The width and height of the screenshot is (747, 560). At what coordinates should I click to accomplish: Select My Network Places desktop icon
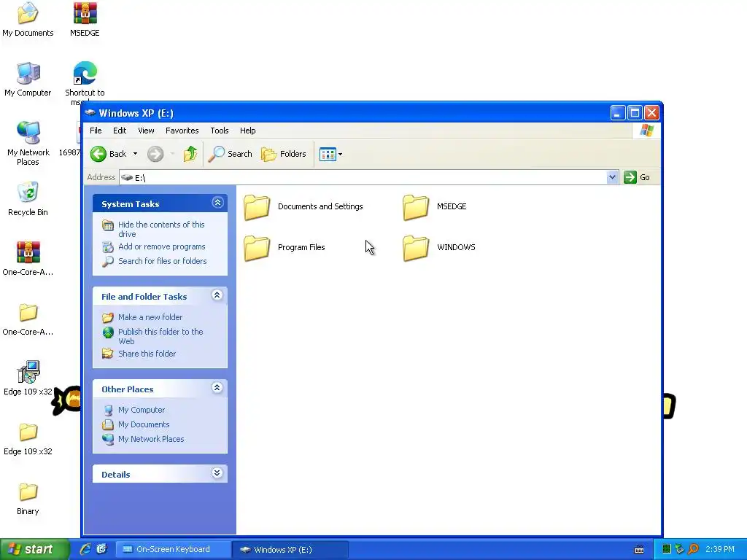click(28, 143)
